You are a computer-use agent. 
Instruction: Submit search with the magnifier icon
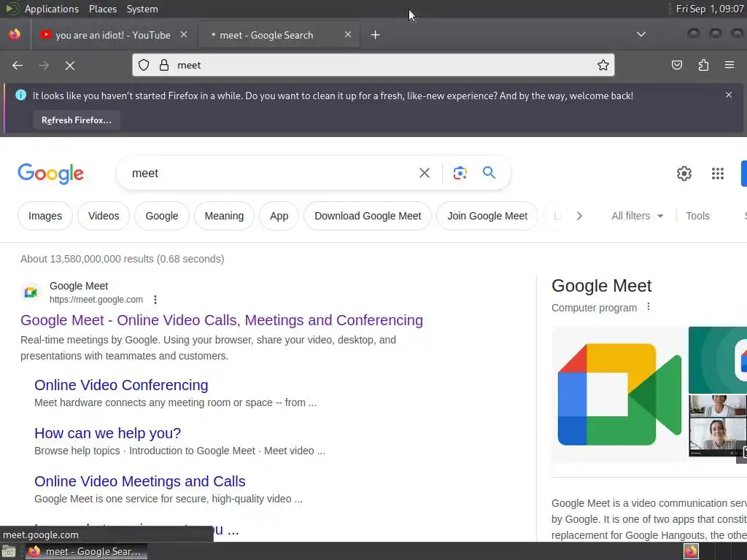click(489, 172)
